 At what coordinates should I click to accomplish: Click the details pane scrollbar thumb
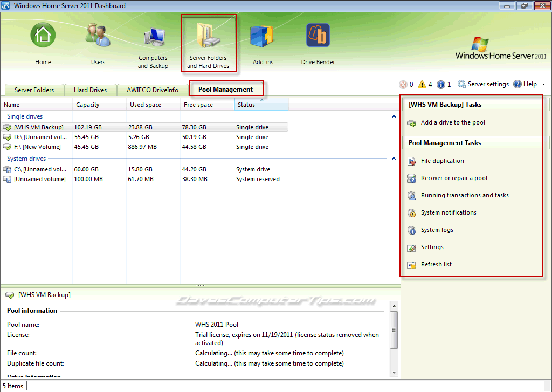(394, 330)
